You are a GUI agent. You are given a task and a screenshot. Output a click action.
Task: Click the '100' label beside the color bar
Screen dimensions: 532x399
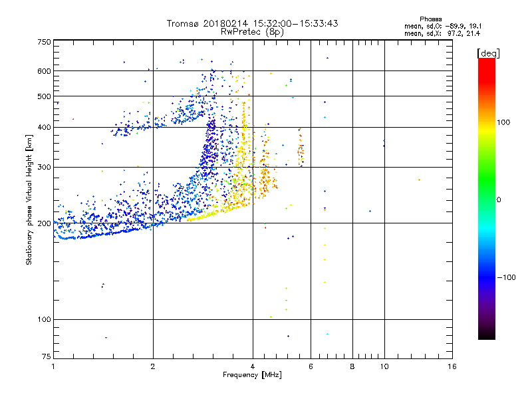[x=503, y=122]
